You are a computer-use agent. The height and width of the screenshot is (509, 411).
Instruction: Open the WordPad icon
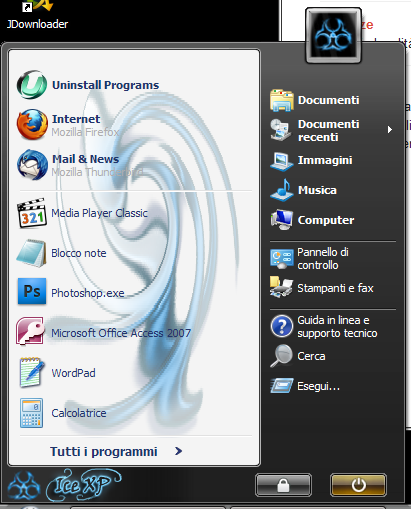coord(31,372)
